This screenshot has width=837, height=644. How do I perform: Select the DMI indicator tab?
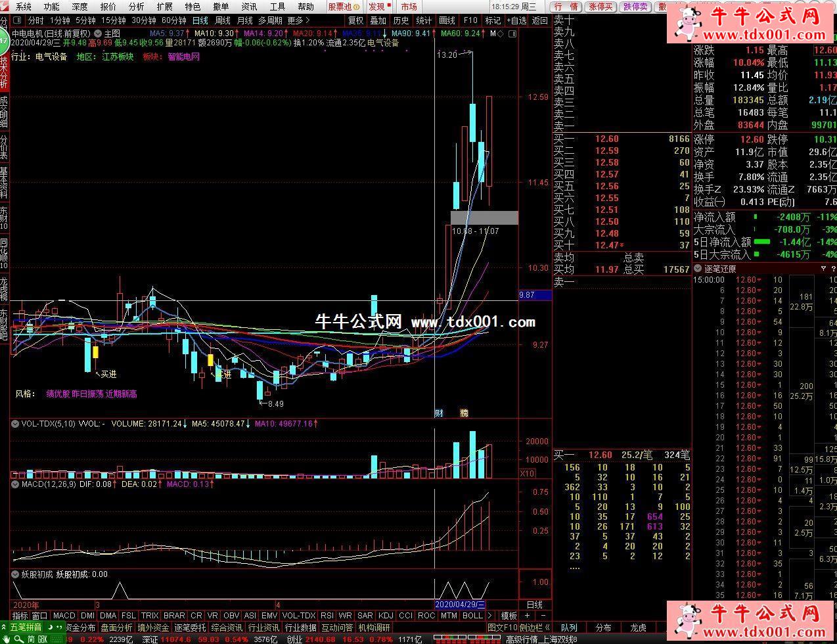[x=87, y=616]
